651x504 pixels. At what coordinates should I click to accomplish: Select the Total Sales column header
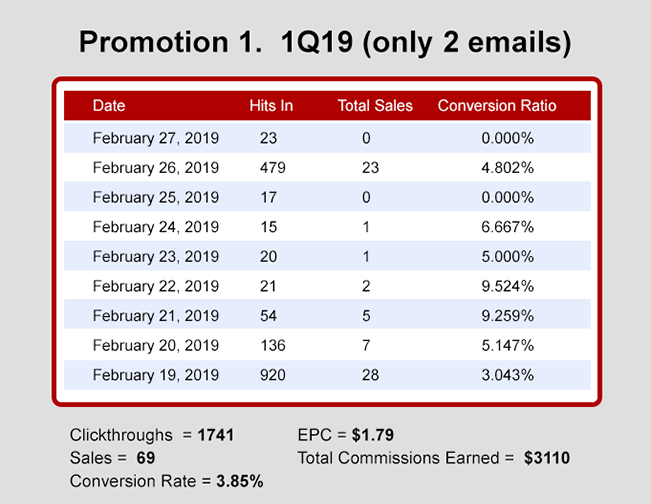pos(375,105)
